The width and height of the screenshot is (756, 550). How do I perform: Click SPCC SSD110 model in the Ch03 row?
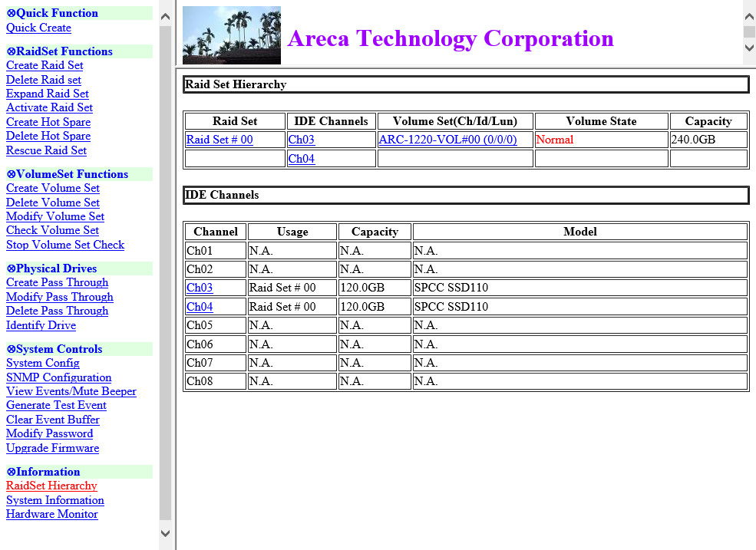point(451,288)
